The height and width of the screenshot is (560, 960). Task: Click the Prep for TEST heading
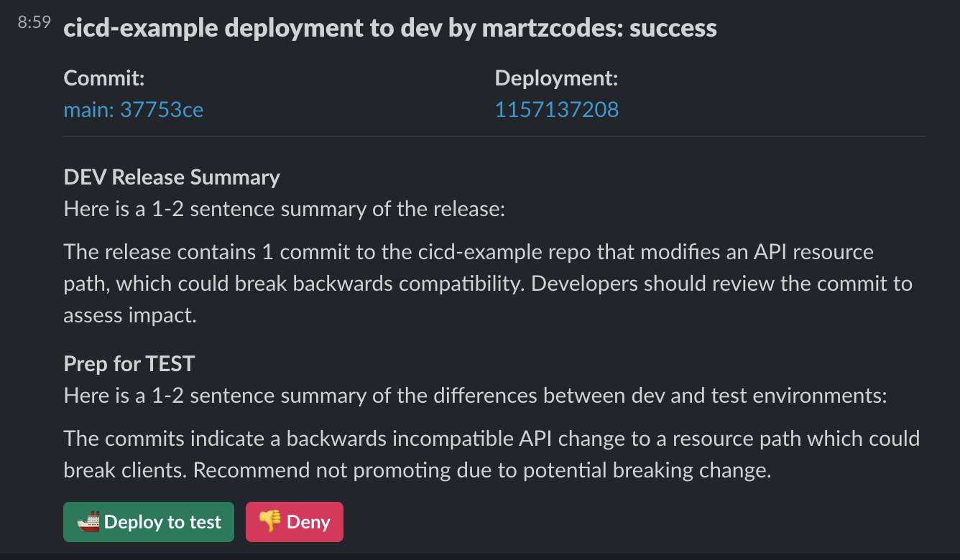click(x=129, y=363)
